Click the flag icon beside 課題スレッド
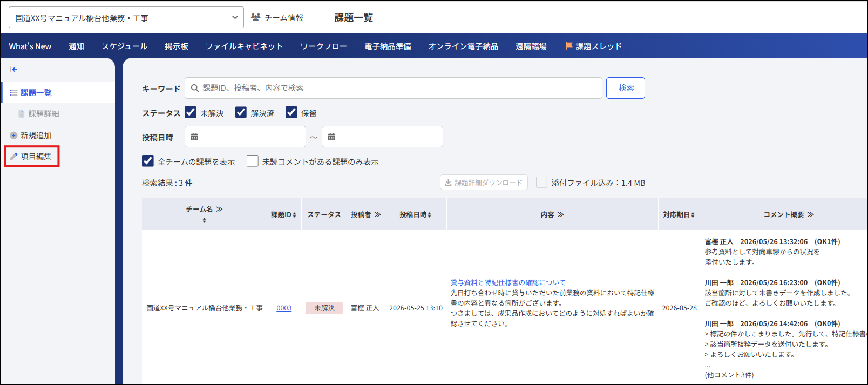The width and height of the screenshot is (868, 385). (x=569, y=46)
